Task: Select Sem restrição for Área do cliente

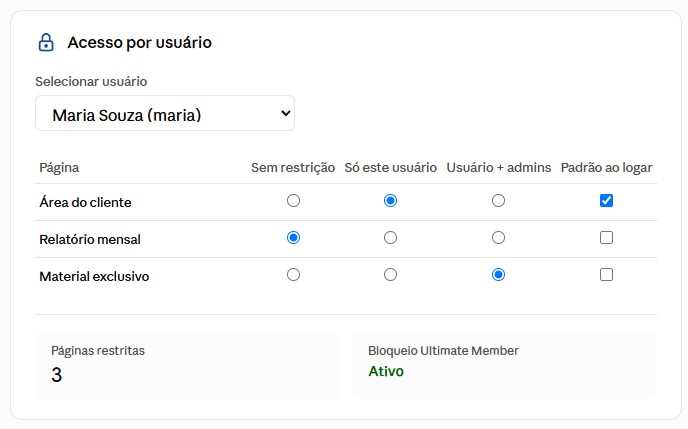Action: 293,200
